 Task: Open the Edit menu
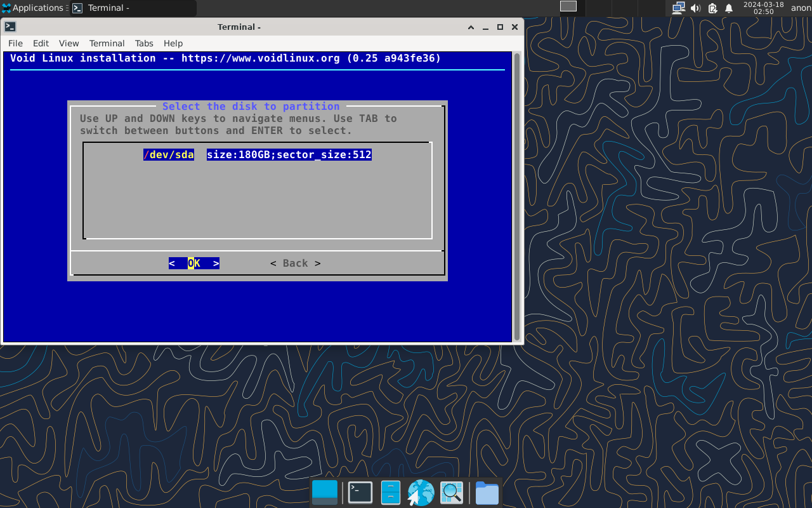41,43
